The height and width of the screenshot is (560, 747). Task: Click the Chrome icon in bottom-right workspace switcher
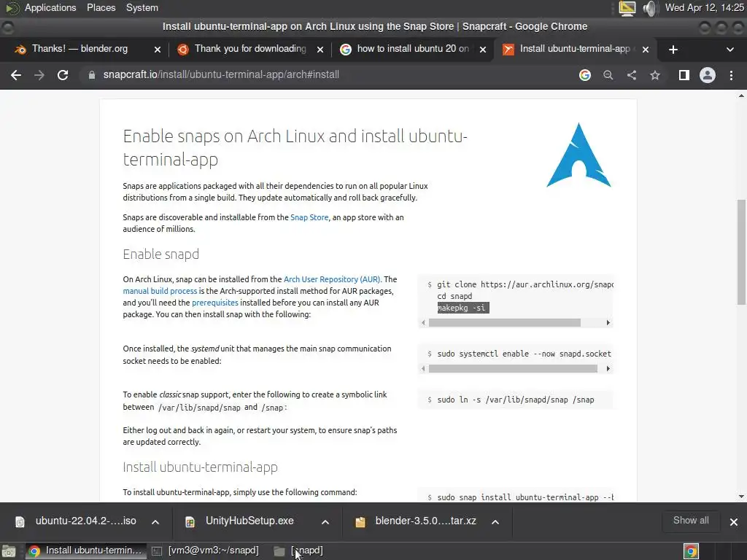click(691, 551)
